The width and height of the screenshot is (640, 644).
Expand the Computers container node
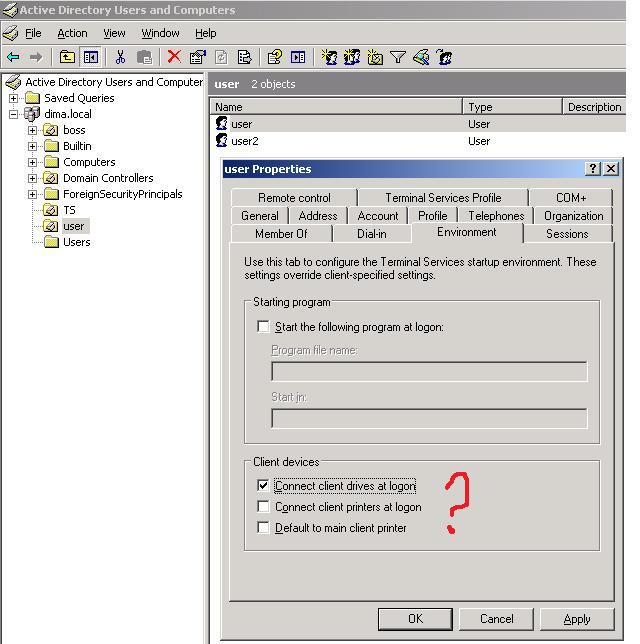32,162
